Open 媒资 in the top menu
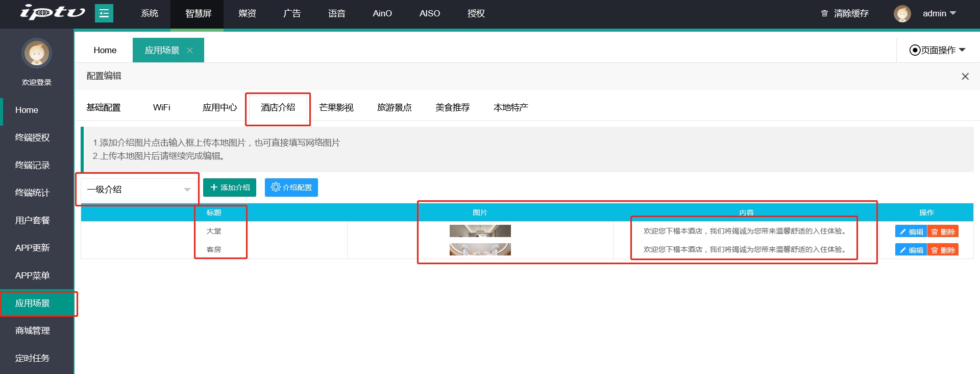This screenshot has width=980, height=374. pyautogui.click(x=247, y=13)
